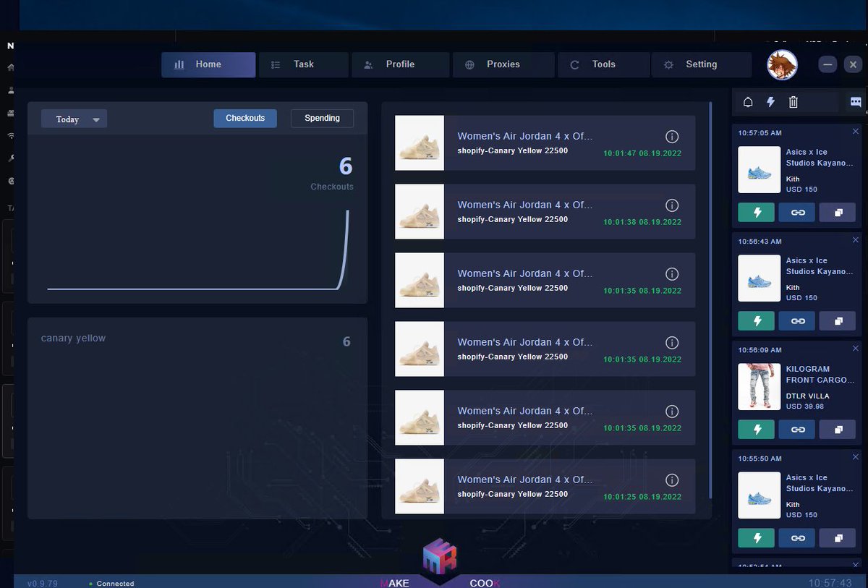Image resolution: width=868 pixels, height=588 pixels.
Task: Expand the Today period dropdown
Action: (x=74, y=119)
